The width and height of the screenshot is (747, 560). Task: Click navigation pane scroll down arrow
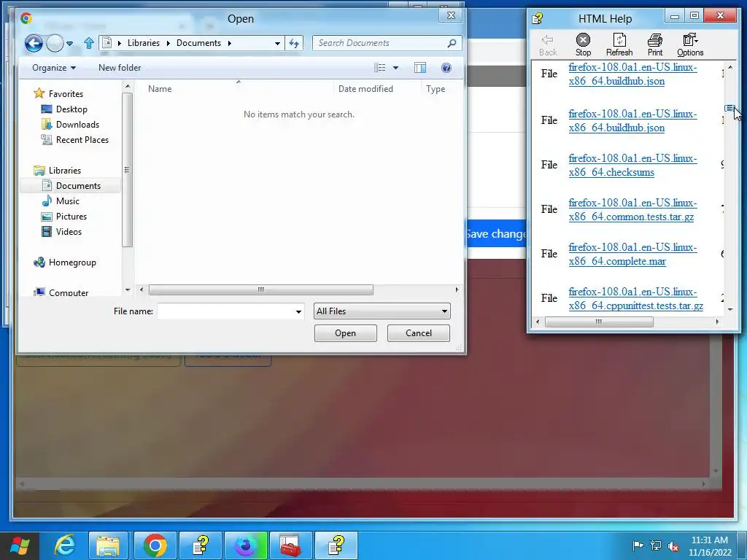click(127, 289)
